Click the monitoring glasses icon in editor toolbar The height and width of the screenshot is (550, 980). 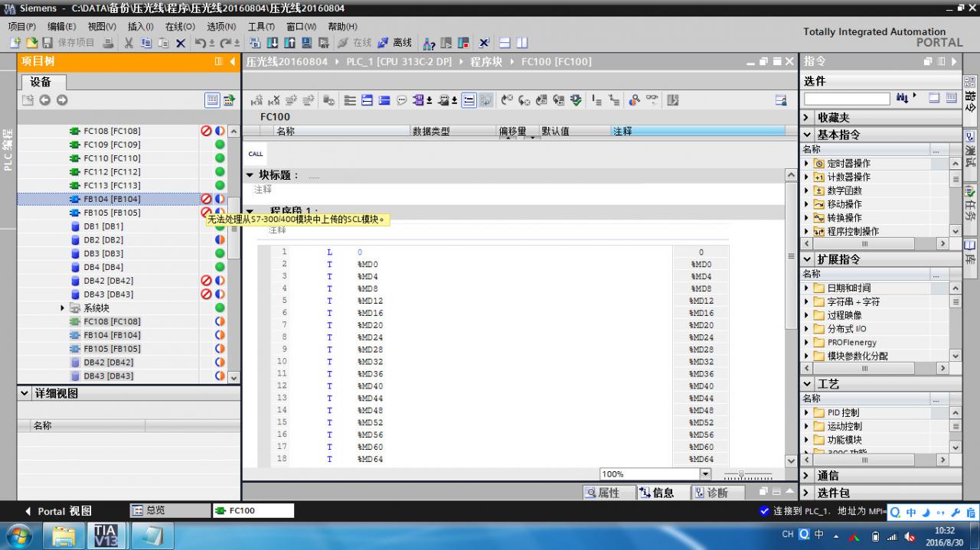pyautogui.click(x=652, y=100)
